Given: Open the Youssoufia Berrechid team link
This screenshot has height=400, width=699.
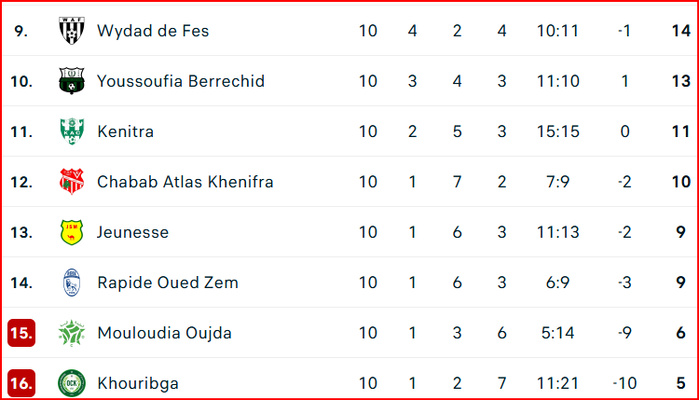Looking at the screenshot, I should [x=180, y=81].
